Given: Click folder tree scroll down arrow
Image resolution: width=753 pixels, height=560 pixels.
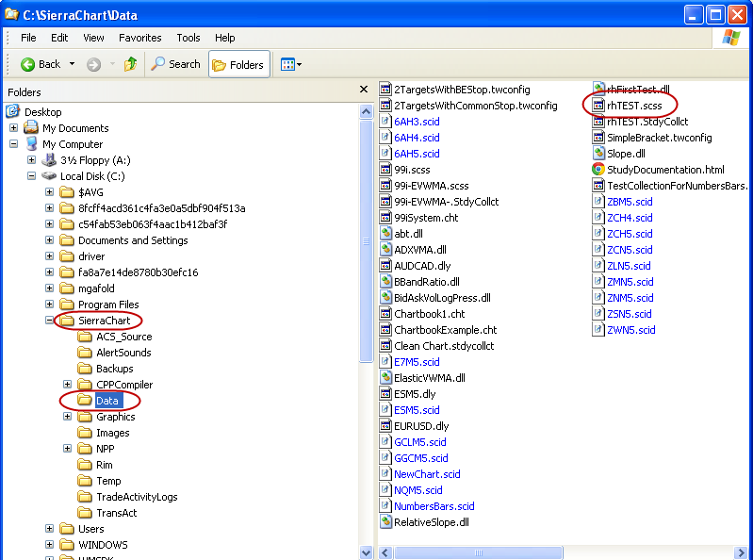Looking at the screenshot, I should tap(366, 552).
